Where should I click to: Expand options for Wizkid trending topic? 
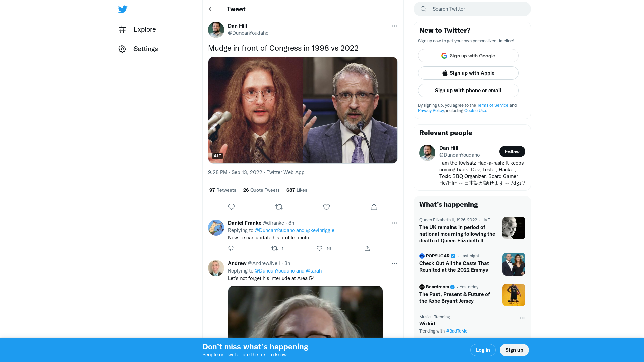point(522,318)
